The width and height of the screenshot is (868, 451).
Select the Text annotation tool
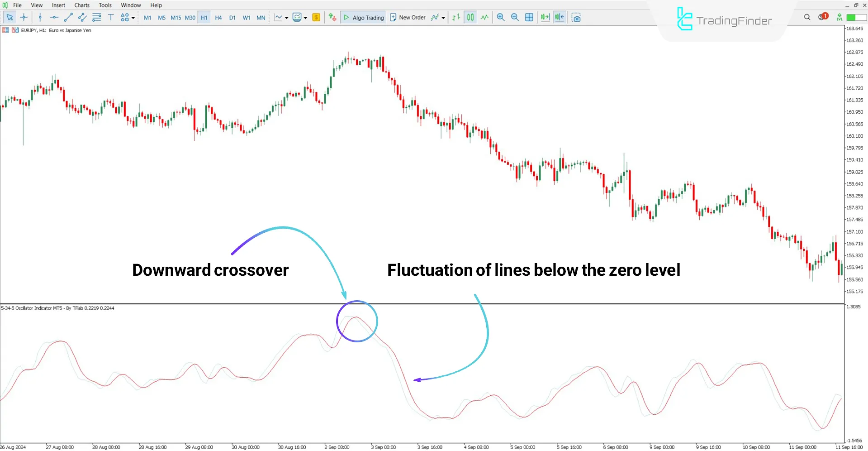click(111, 17)
